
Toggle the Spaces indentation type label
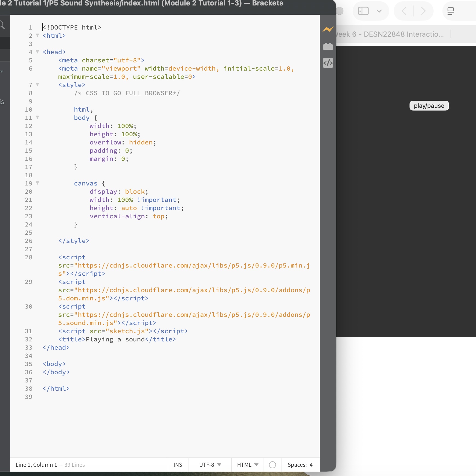point(297,465)
